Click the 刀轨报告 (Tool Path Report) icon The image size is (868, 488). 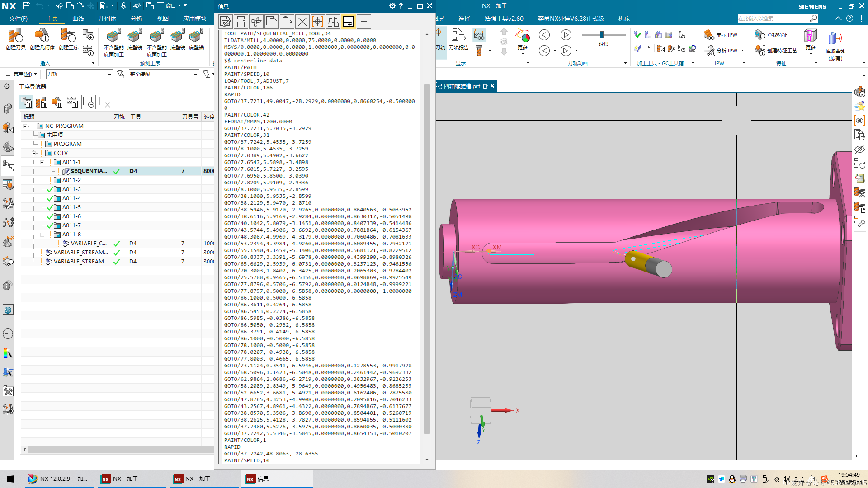[458, 39]
